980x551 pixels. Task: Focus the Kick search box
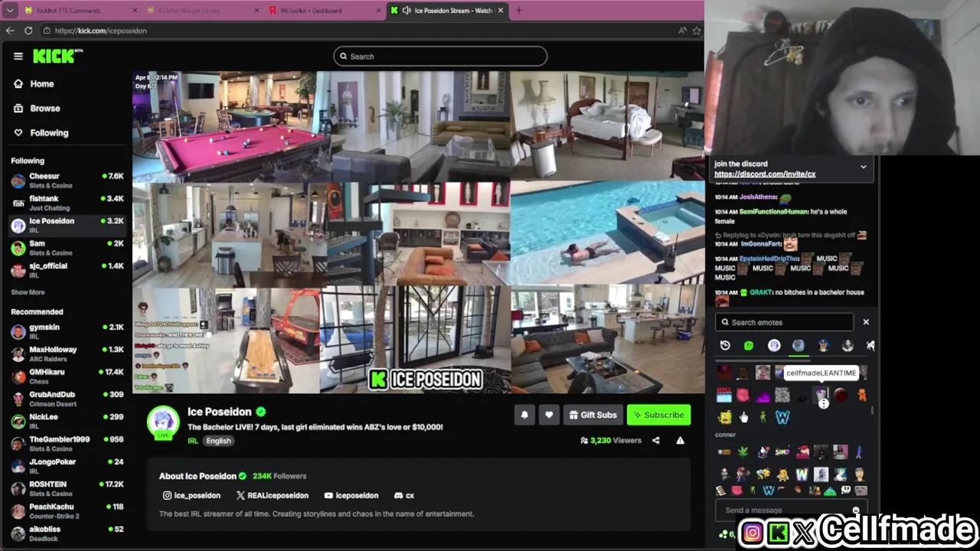[x=440, y=56]
